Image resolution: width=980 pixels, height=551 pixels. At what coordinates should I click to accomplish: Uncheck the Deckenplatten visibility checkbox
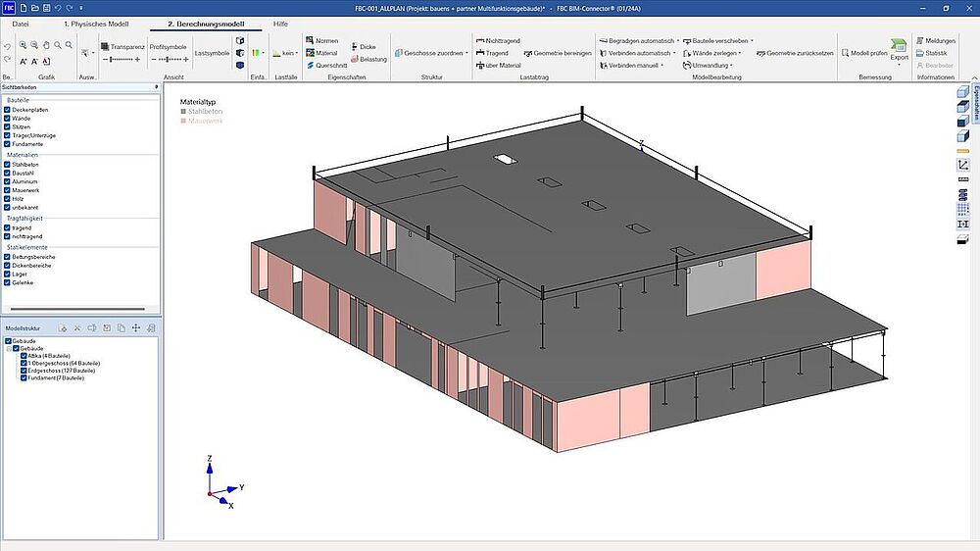(x=7, y=110)
